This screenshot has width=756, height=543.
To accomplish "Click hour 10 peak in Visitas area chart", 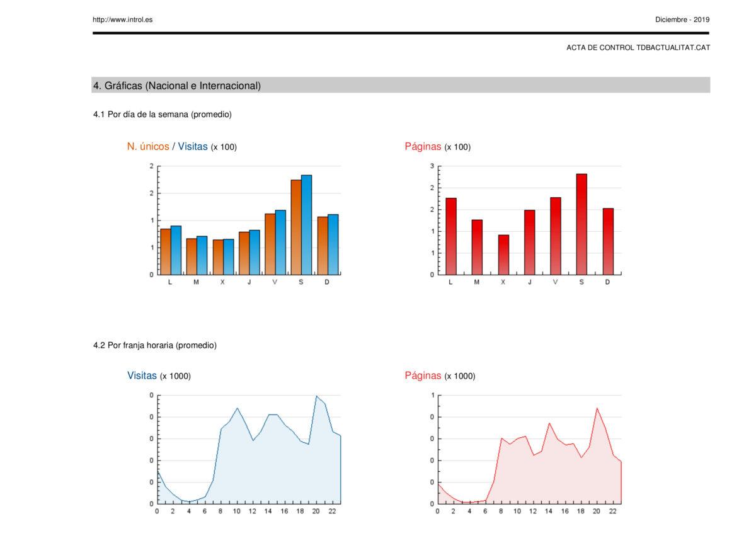I will click(237, 408).
